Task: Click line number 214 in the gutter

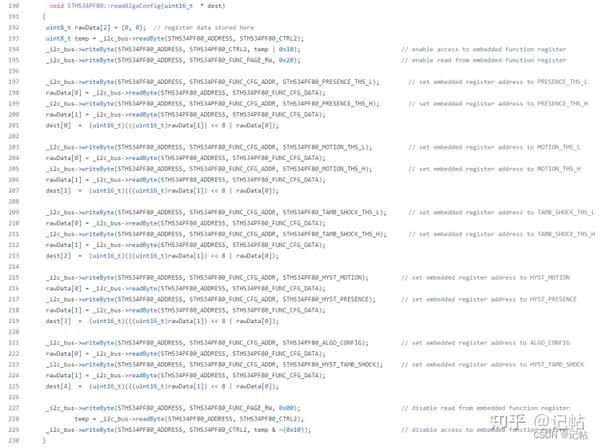Action: click(14, 267)
